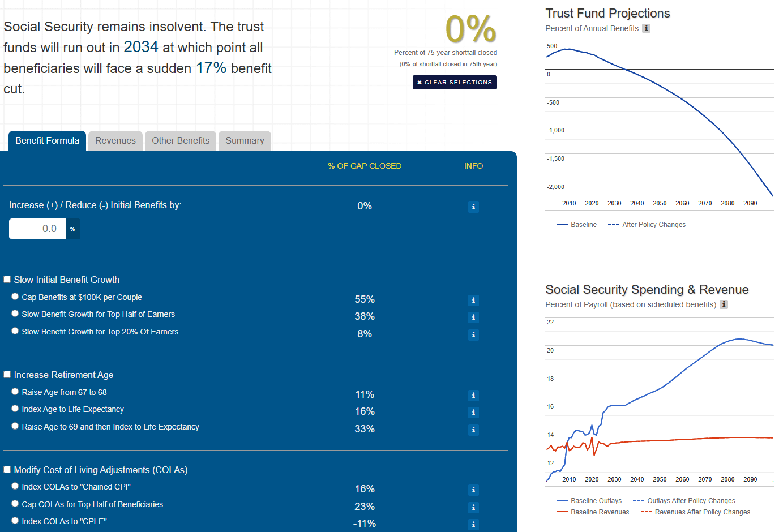Image resolution: width=779 pixels, height=532 pixels.
Task: Tick Modify Cost of Living Adjustments checkbox
Action: pyautogui.click(x=7, y=470)
